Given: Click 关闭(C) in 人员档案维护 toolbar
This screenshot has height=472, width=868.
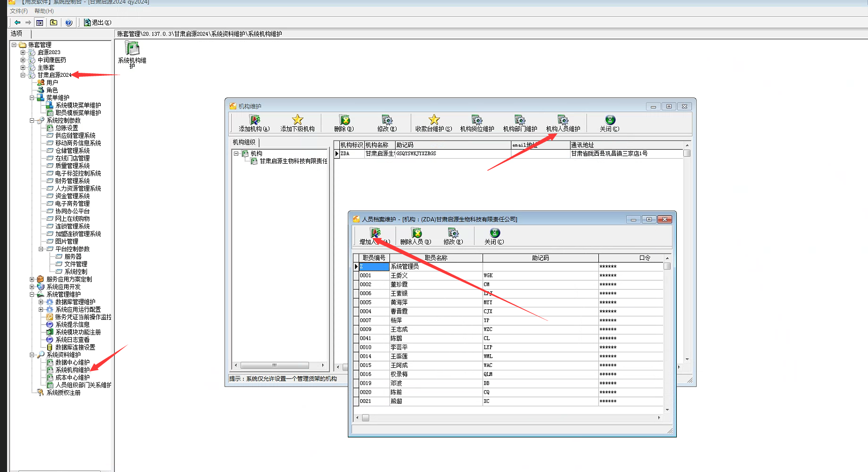Looking at the screenshot, I should pyautogui.click(x=494, y=236).
